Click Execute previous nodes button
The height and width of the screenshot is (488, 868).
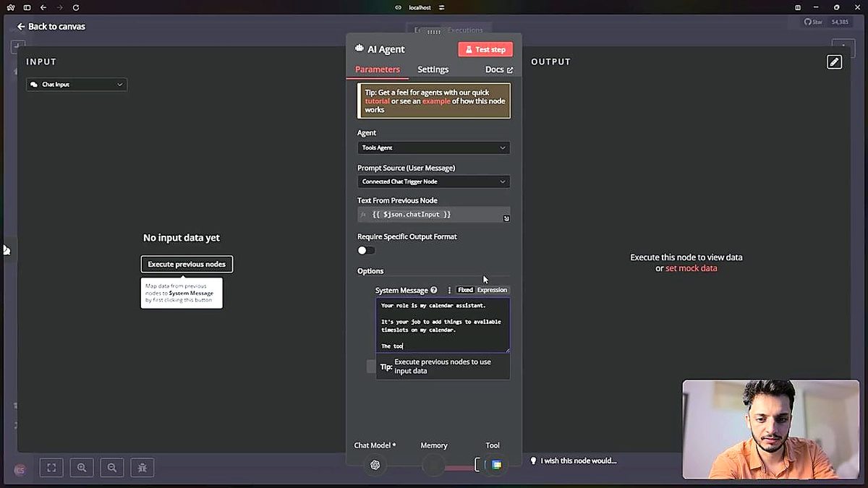187,264
